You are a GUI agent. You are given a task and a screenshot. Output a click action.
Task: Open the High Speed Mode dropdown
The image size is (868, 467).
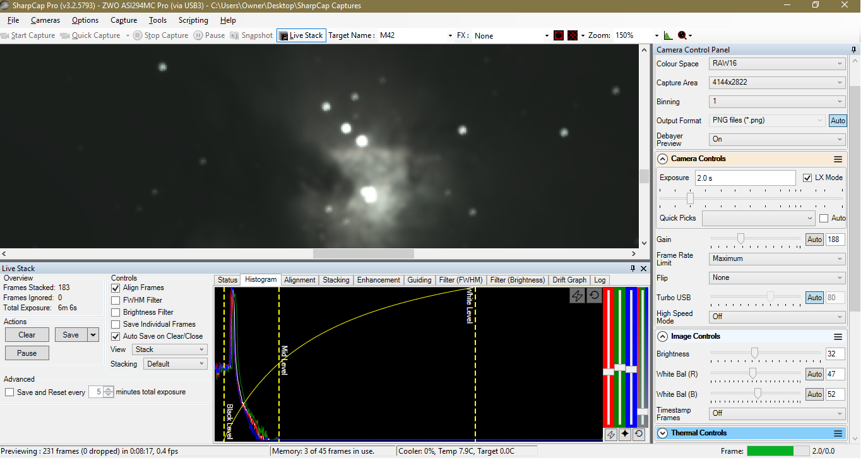(777, 317)
